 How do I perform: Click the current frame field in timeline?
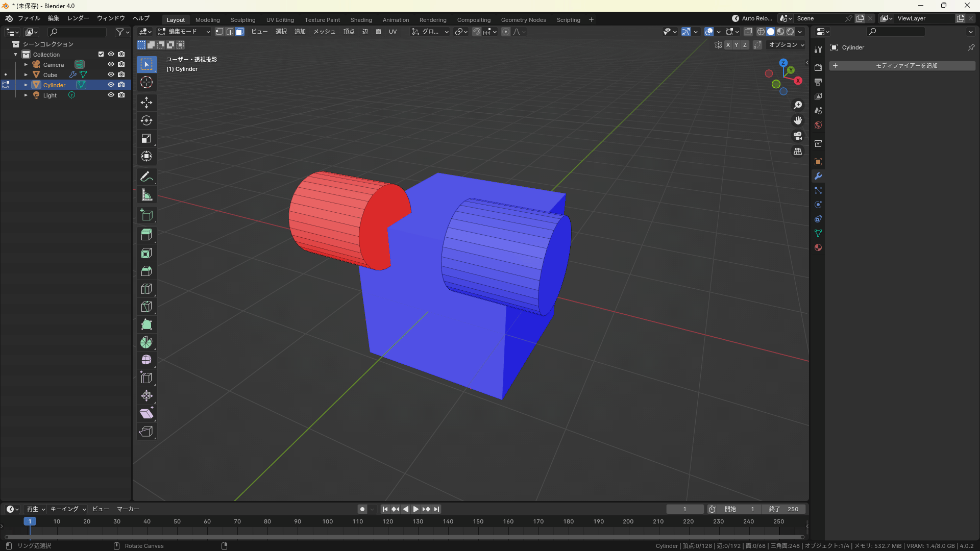(x=685, y=509)
